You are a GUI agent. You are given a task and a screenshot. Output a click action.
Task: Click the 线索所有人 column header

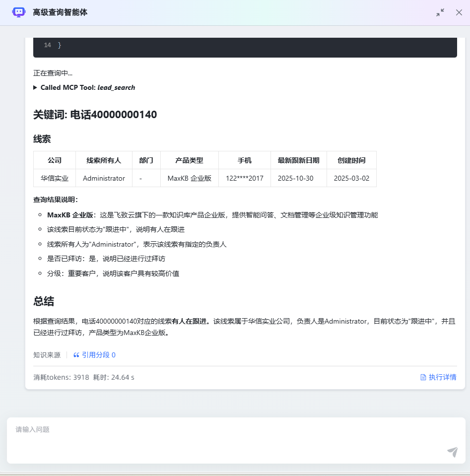pyautogui.click(x=104, y=160)
